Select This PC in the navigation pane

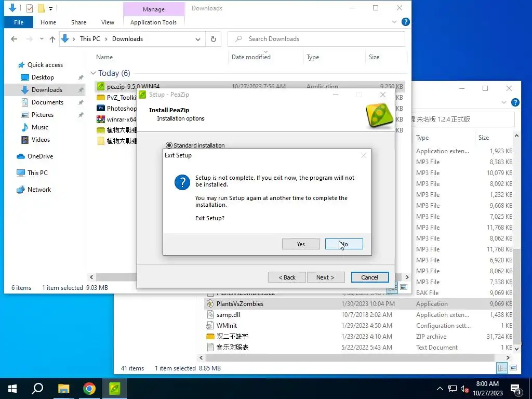37,172
